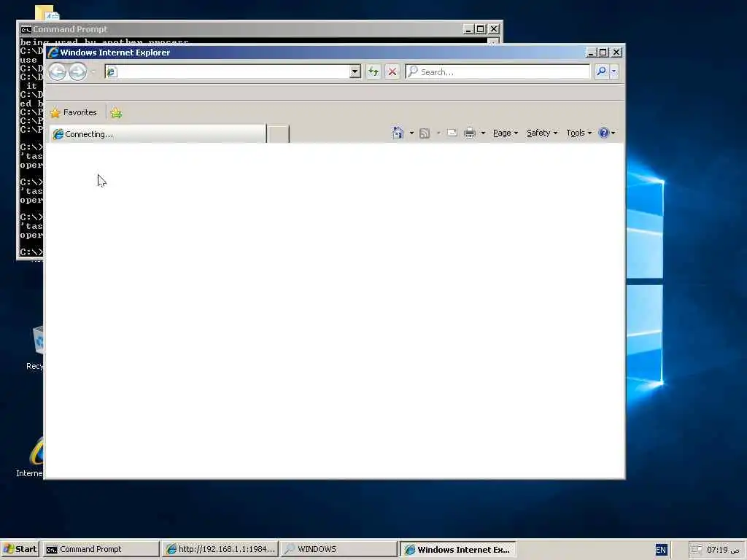This screenshot has width=747, height=560.
Task: Expand the address bar URL history dropdown
Action: tap(355, 72)
